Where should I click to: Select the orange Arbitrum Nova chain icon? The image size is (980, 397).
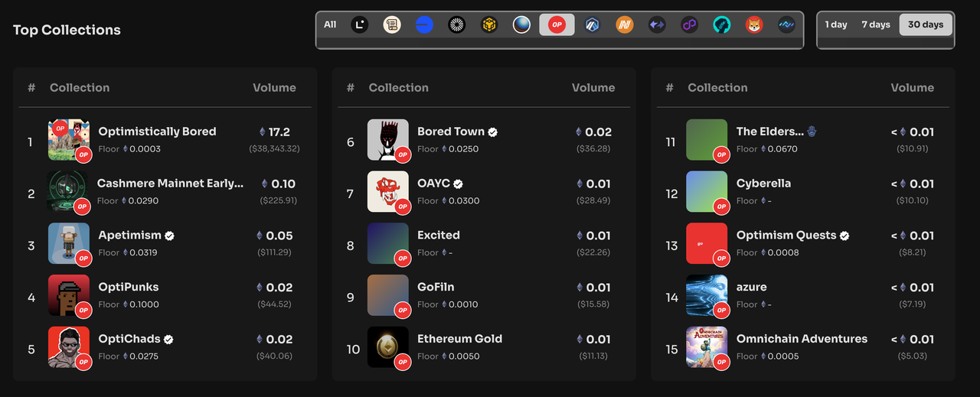pos(625,25)
